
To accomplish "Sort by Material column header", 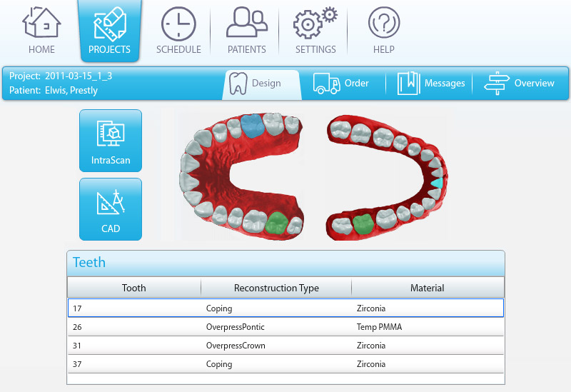I will click(x=428, y=288).
